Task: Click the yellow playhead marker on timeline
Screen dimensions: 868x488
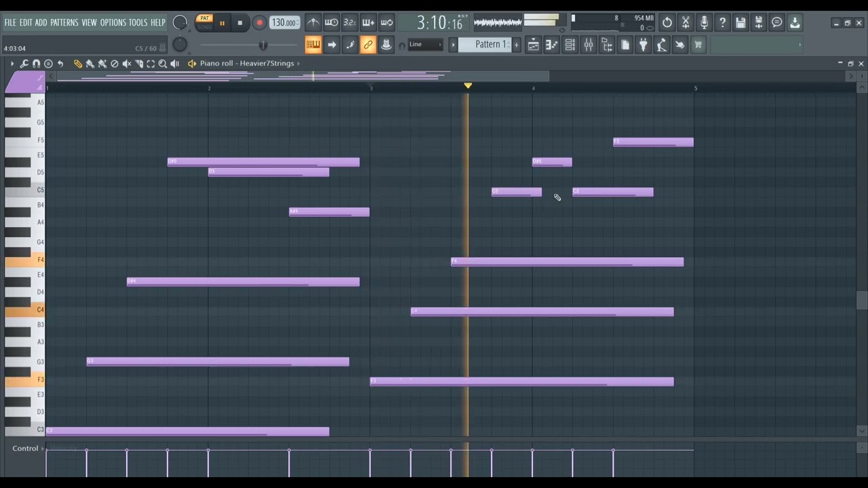Action: coord(468,86)
